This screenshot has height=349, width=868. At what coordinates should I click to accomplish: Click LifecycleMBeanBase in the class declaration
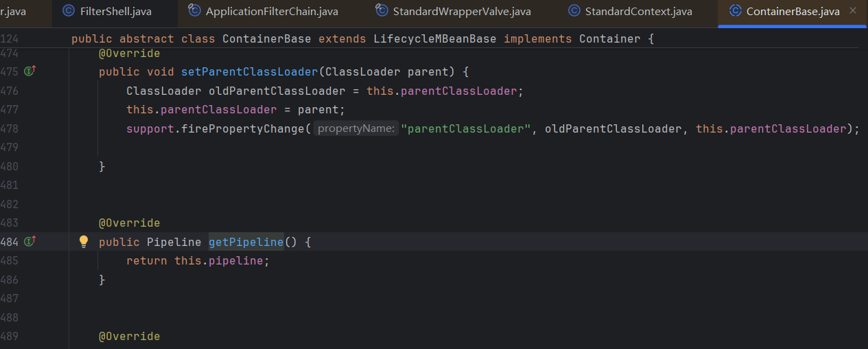434,39
